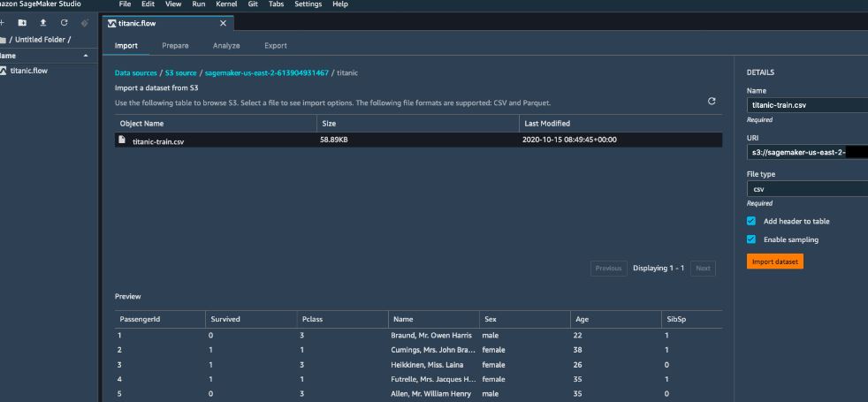Click the cell Braund, Mr. Owen Harris
The width and height of the screenshot is (868, 402).
pyautogui.click(x=431, y=336)
